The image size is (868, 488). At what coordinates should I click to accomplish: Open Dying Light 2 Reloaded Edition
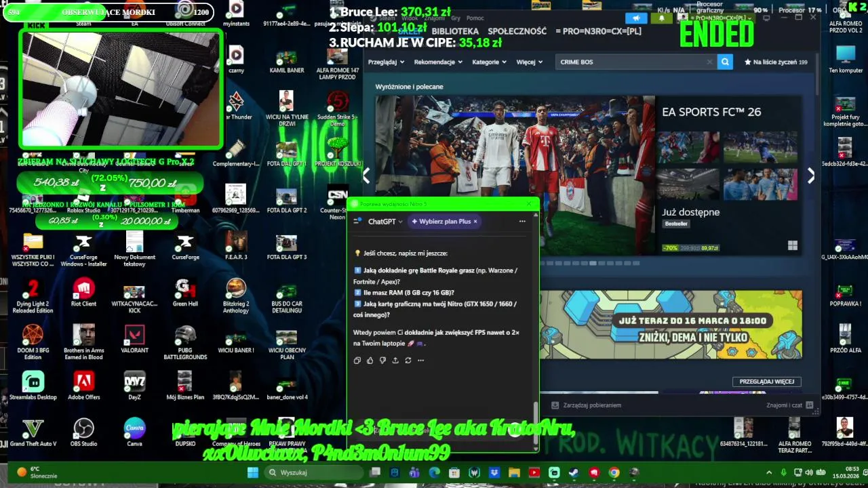click(33, 296)
